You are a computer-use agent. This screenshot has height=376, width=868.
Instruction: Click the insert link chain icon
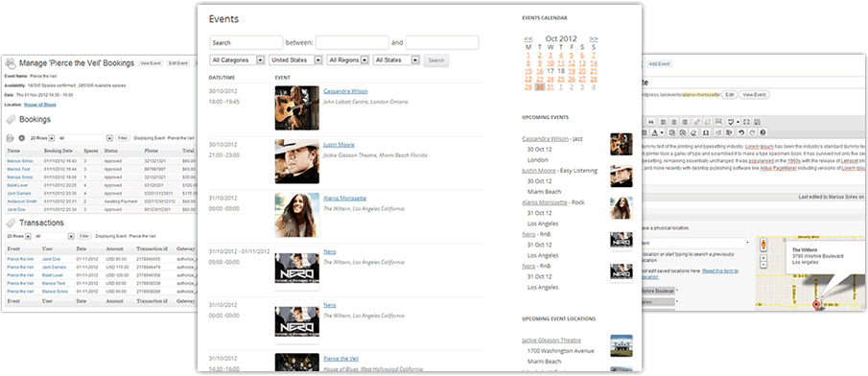pos(697,122)
